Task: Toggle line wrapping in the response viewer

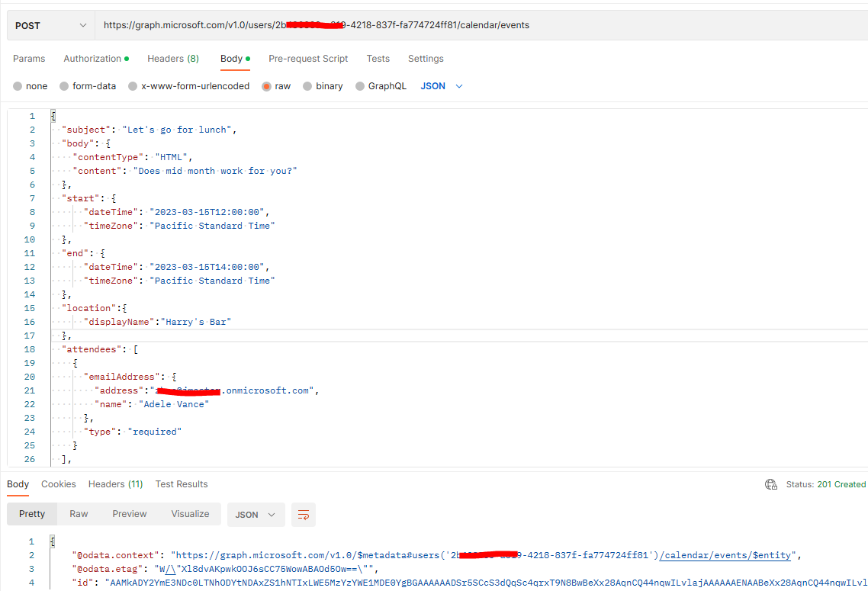Action: (303, 515)
